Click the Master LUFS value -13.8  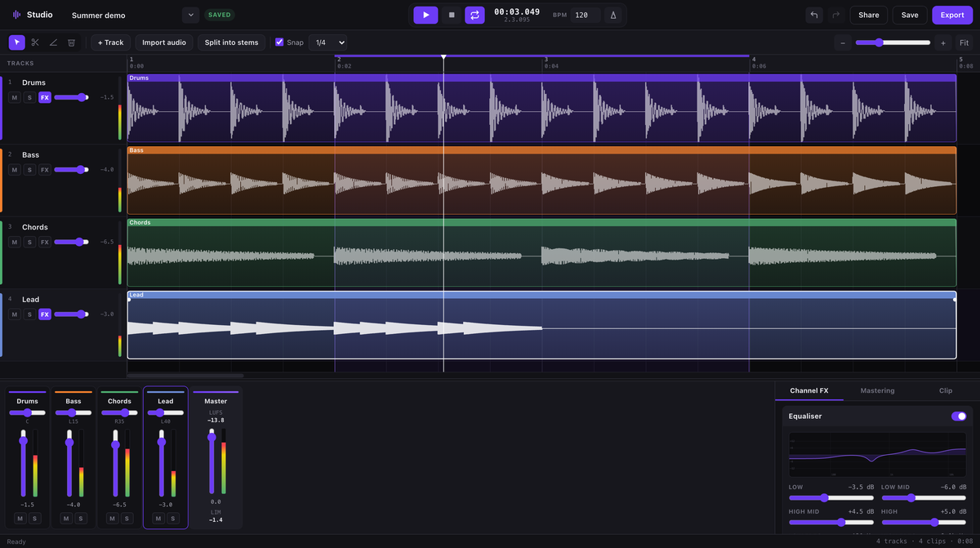point(216,420)
